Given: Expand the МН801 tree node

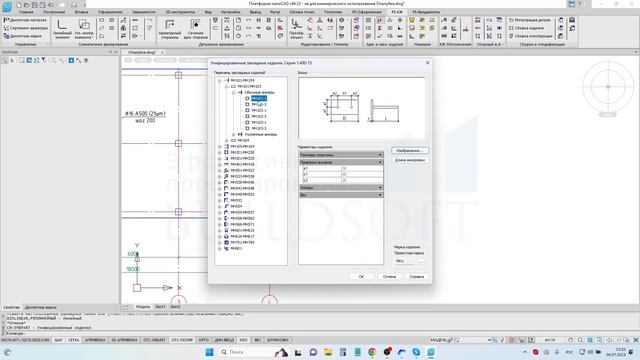Looking at the screenshot, I should (x=220, y=248).
